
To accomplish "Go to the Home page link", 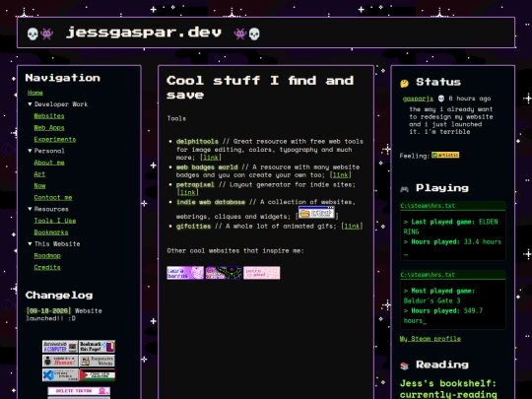I will pyautogui.click(x=35, y=93).
